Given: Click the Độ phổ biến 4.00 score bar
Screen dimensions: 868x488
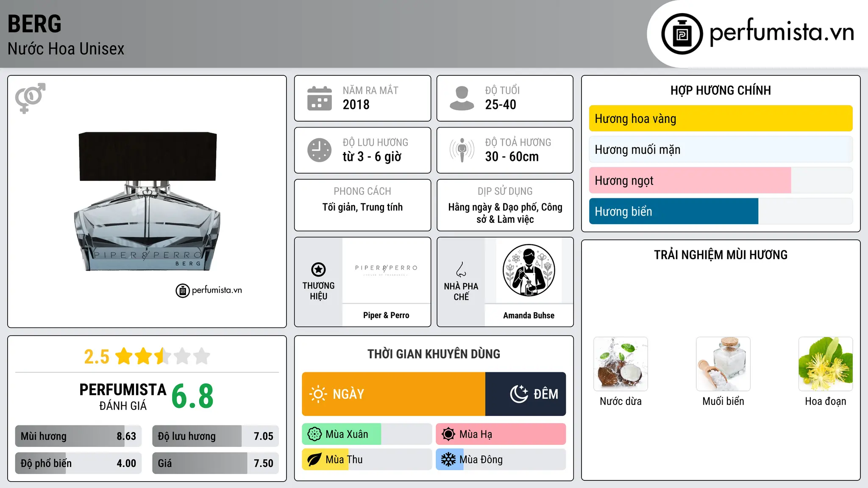Looking at the screenshot, I should pyautogui.click(x=78, y=463).
